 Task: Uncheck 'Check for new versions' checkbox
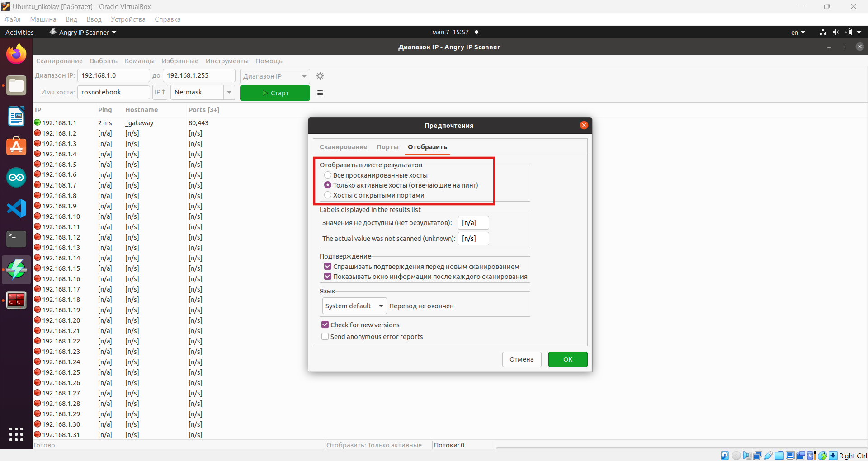click(x=325, y=325)
